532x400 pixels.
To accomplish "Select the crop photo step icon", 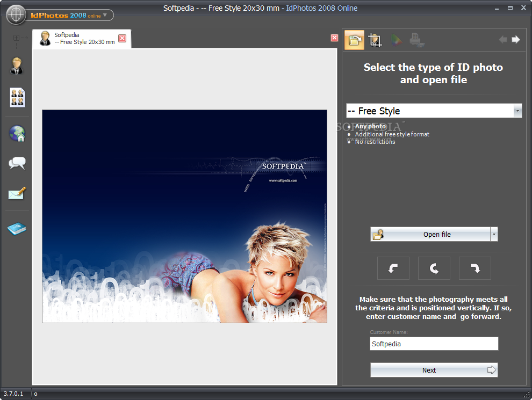I will coord(375,40).
